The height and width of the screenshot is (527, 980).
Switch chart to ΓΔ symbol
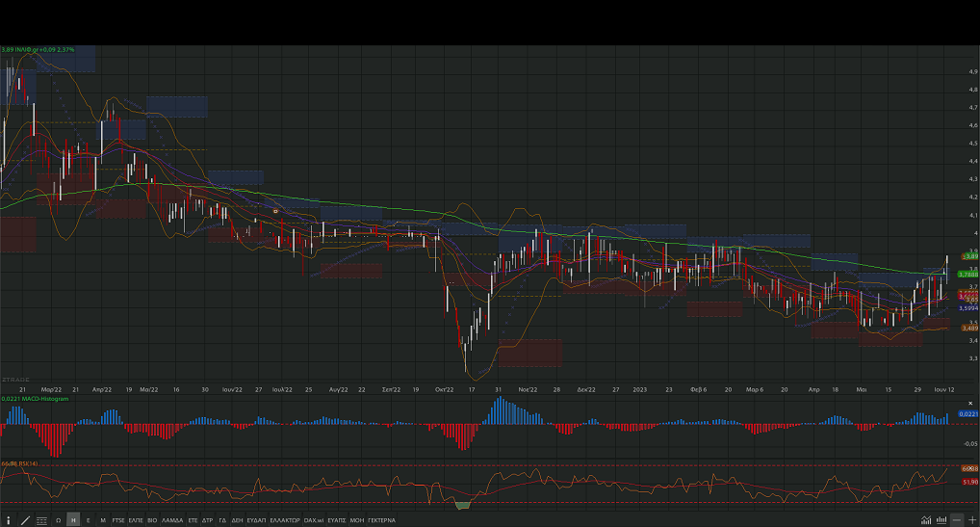(x=221, y=520)
